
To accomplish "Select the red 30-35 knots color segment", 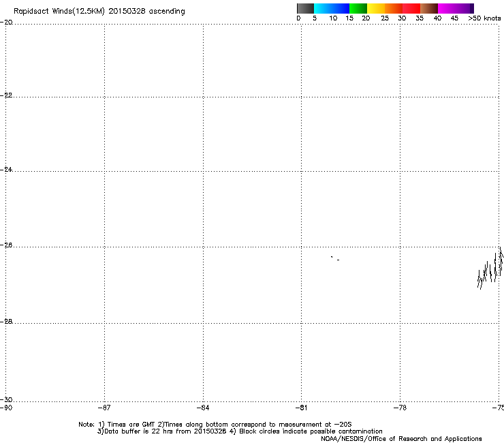I will click(411, 8).
